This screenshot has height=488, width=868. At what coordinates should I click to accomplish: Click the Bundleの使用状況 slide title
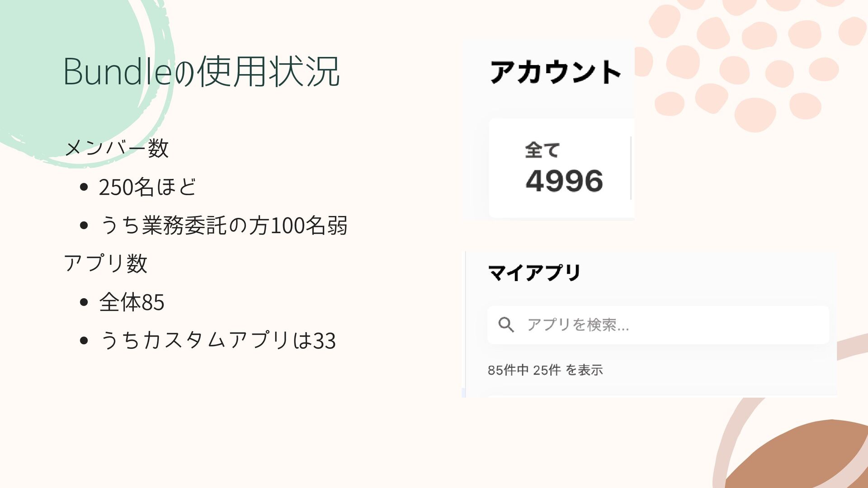click(202, 71)
